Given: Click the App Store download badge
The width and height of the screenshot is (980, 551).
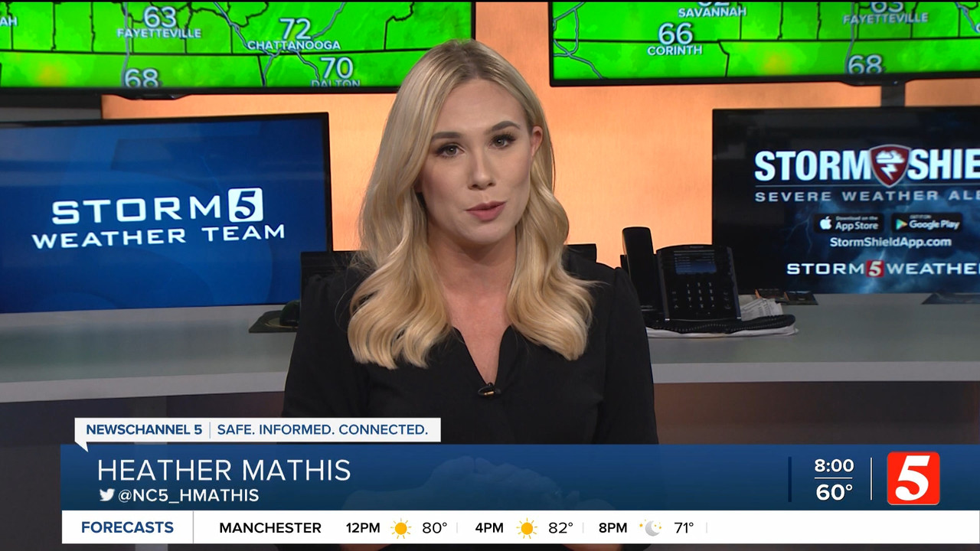Looking at the screenshot, I should tap(849, 223).
